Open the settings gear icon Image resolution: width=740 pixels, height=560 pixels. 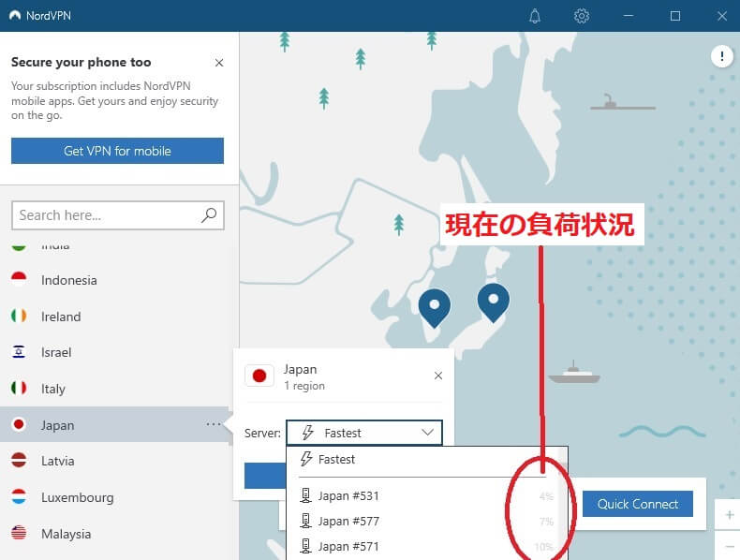[582, 16]
